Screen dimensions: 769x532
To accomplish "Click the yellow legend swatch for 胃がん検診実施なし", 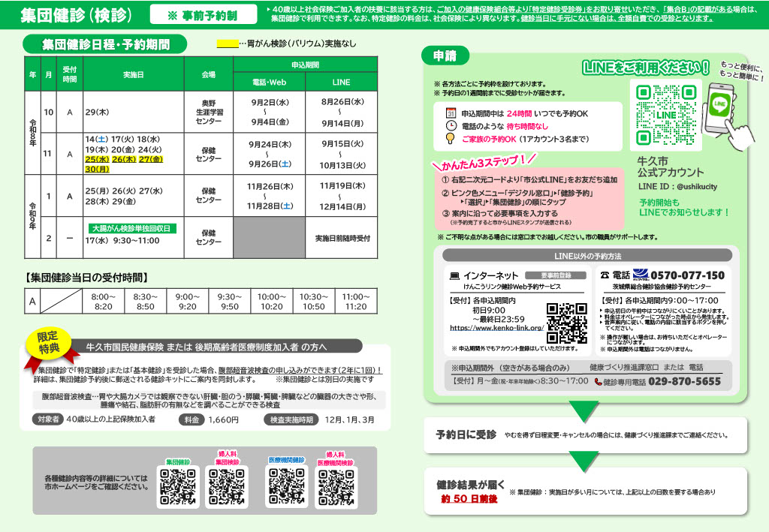I will [228, 44].
